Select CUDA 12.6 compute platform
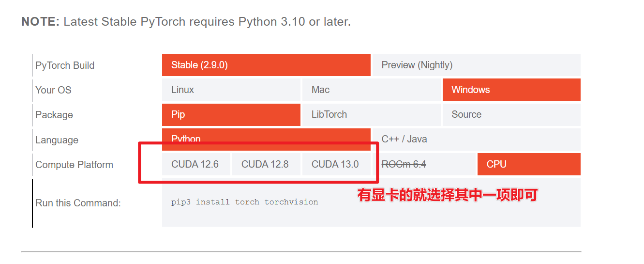The height and width of the screenshot is (264, 644). coord(195,164)
